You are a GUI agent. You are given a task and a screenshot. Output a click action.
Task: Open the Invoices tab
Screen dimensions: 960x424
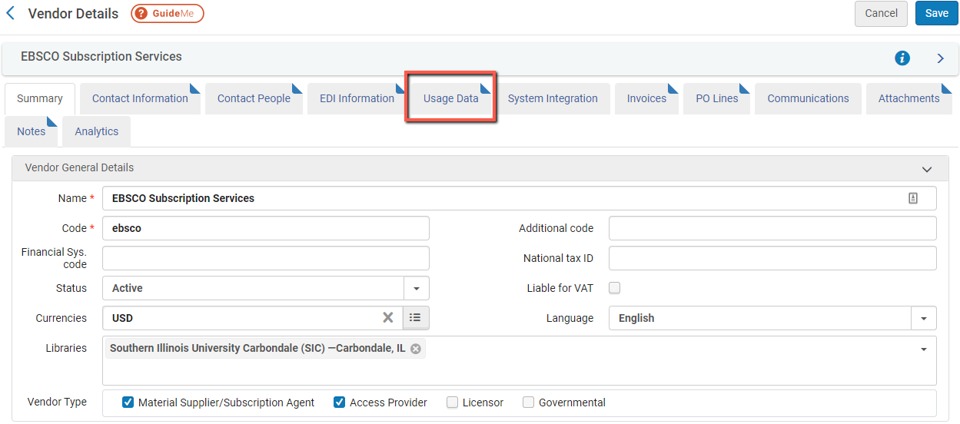coord(647,99)
